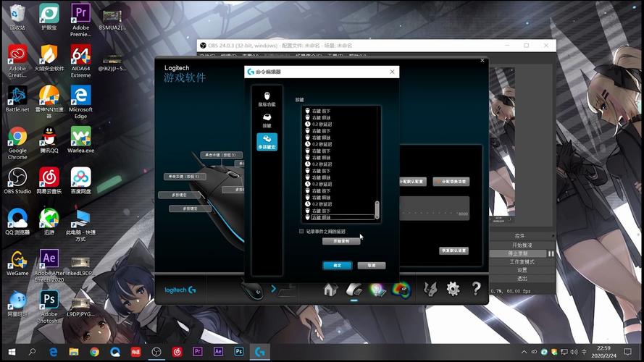Select the first 右键 按下 row in list

321,111
